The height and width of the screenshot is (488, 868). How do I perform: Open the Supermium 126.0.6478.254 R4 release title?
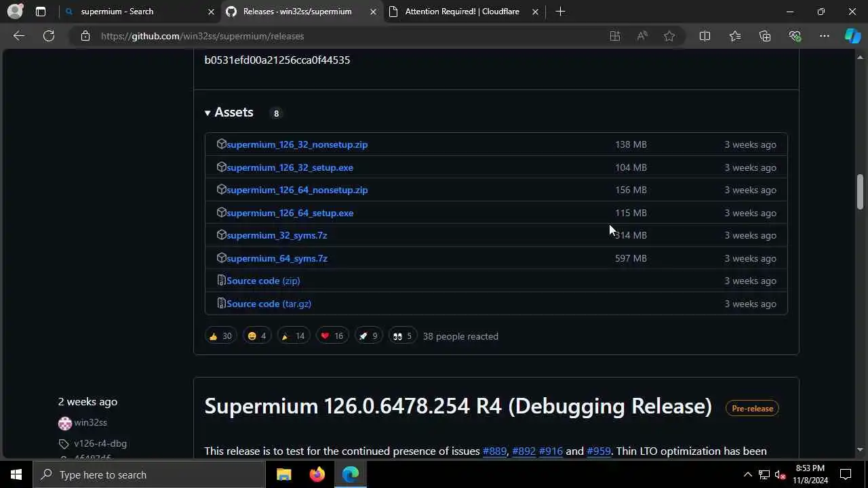click(458, 406)
